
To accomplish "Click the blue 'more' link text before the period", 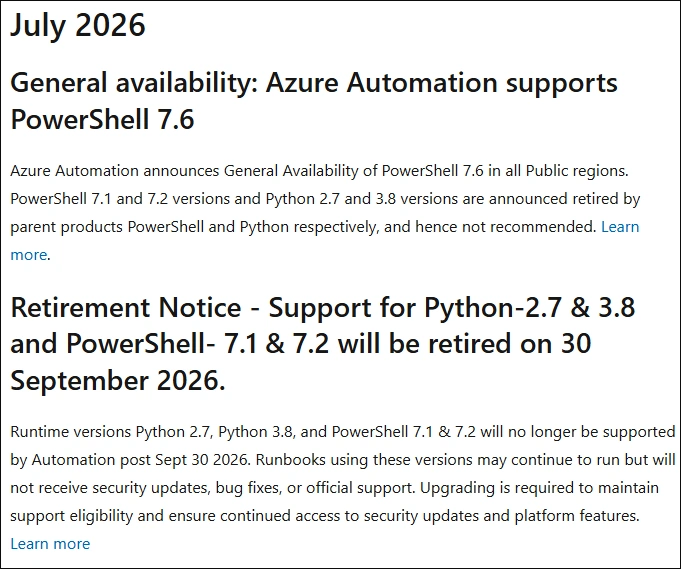I will pos(29,255).
